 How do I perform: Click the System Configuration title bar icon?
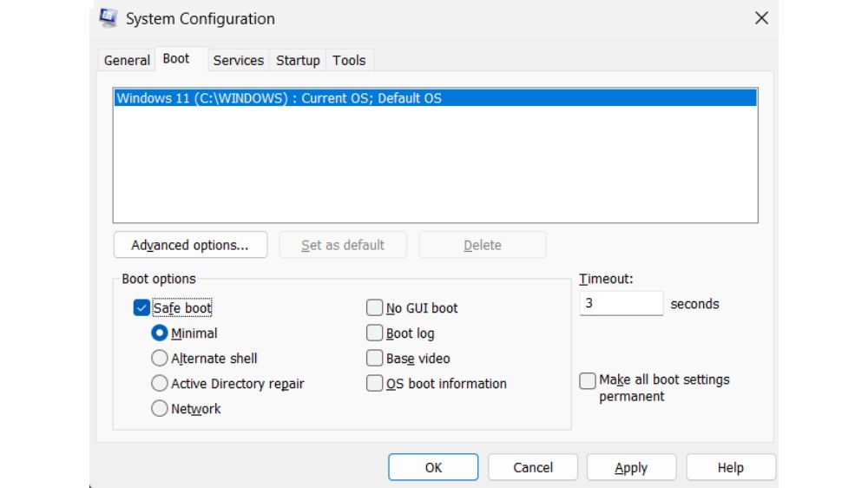(108, 18)
